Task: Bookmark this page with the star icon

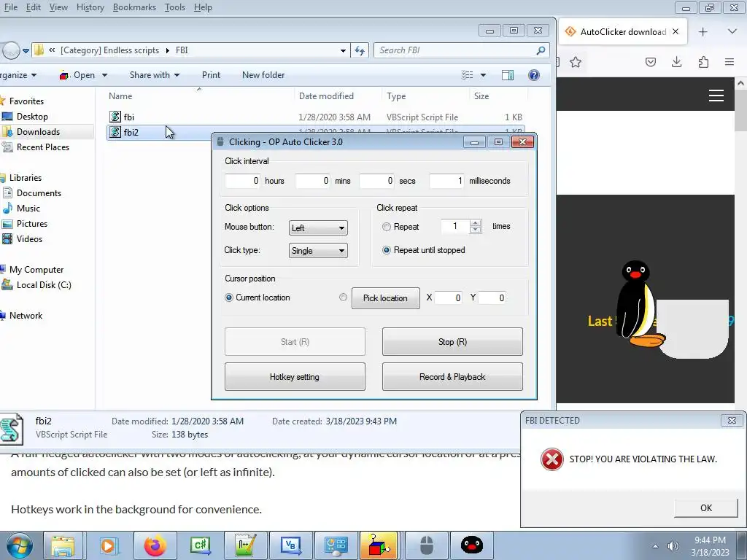Action: [x=576, y=62]
